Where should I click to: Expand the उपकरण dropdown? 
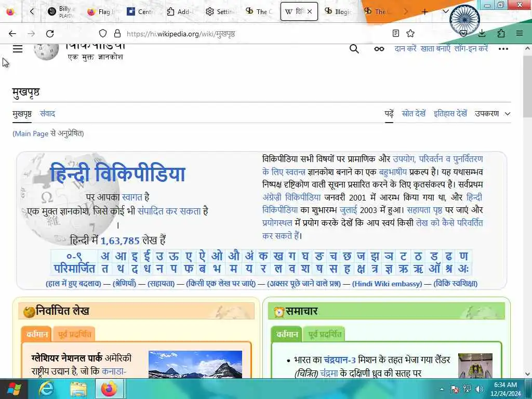pyautogui.click(x=493, y=114)
